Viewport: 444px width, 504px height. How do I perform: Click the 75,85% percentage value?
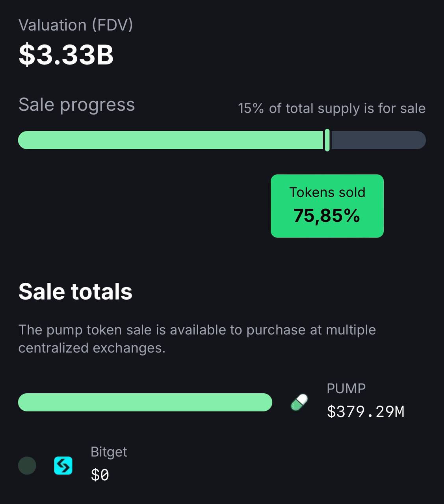coord(327,216)
